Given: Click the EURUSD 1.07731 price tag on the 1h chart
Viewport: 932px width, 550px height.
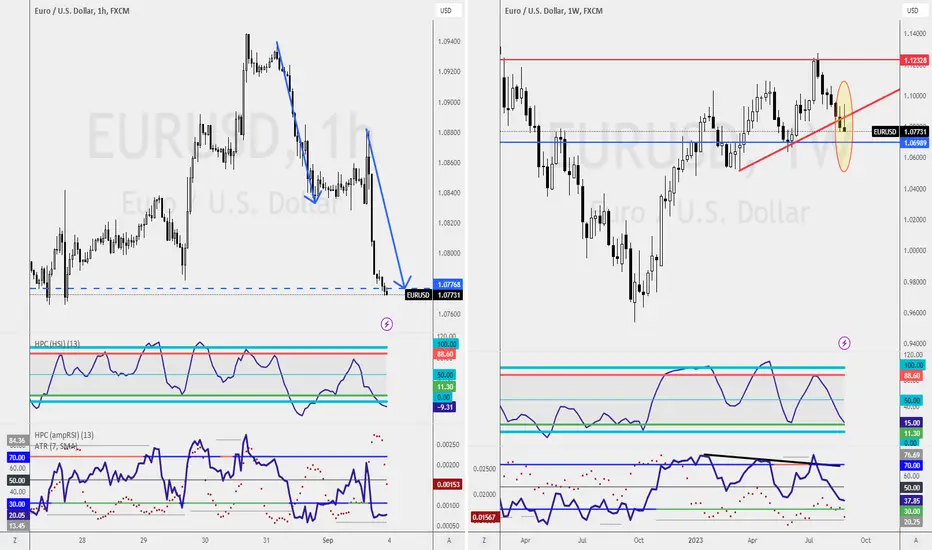Looking at the screenshot, I should pos(434,295).
